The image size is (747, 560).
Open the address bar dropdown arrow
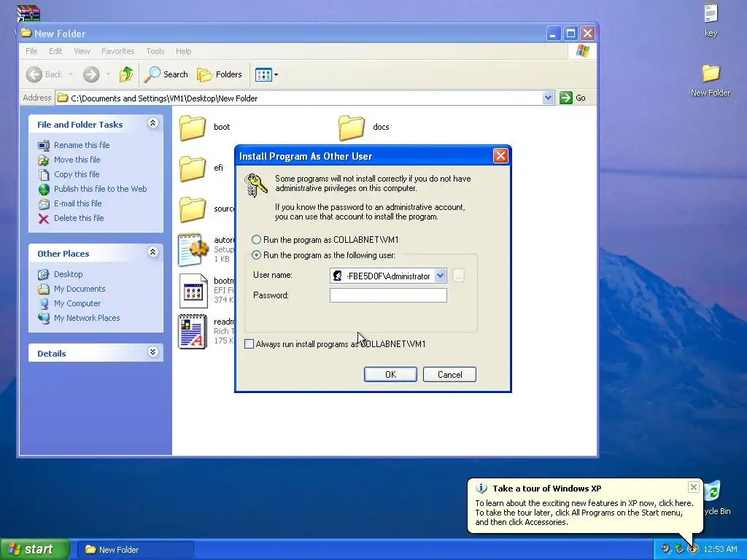pos(548,98)
